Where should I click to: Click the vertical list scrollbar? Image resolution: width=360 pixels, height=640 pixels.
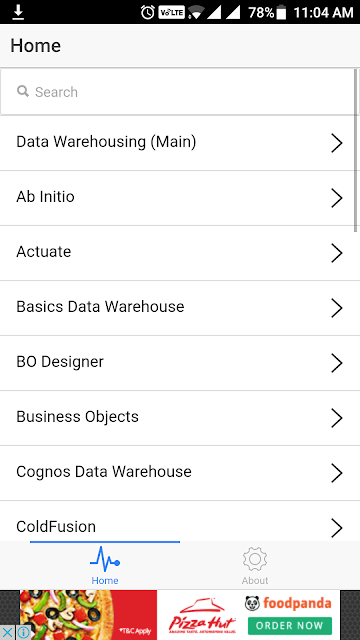(356, 150)
